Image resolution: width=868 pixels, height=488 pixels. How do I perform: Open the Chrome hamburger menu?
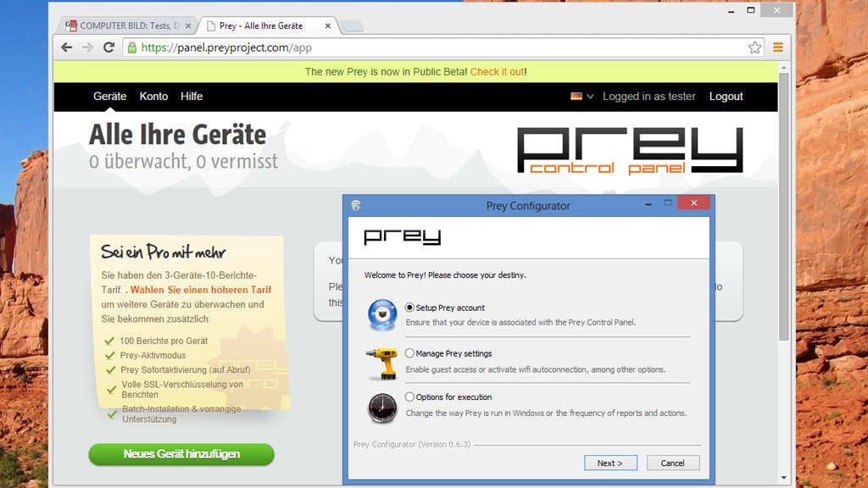tap(778, 47)
